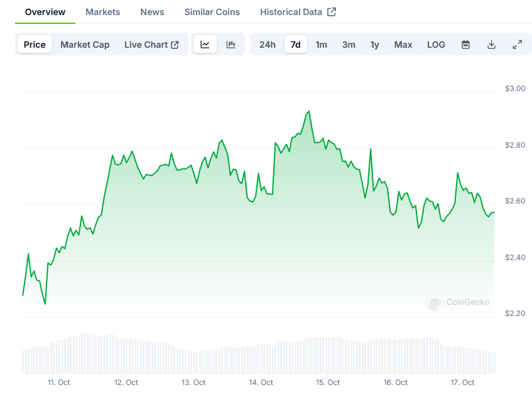
Task: Click the price peak near 15 Oct
Action: point(308,112)
